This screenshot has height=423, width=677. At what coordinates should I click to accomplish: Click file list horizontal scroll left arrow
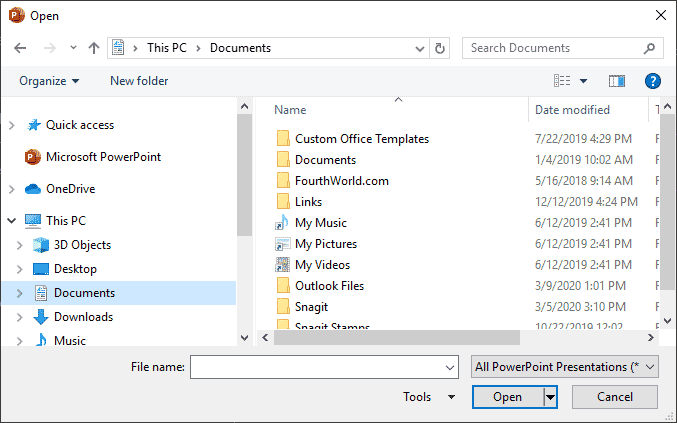[265, 338]
